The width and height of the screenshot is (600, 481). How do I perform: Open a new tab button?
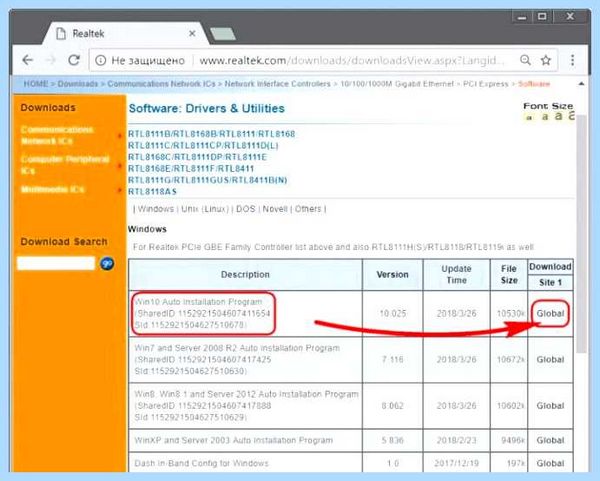(223, 34)
